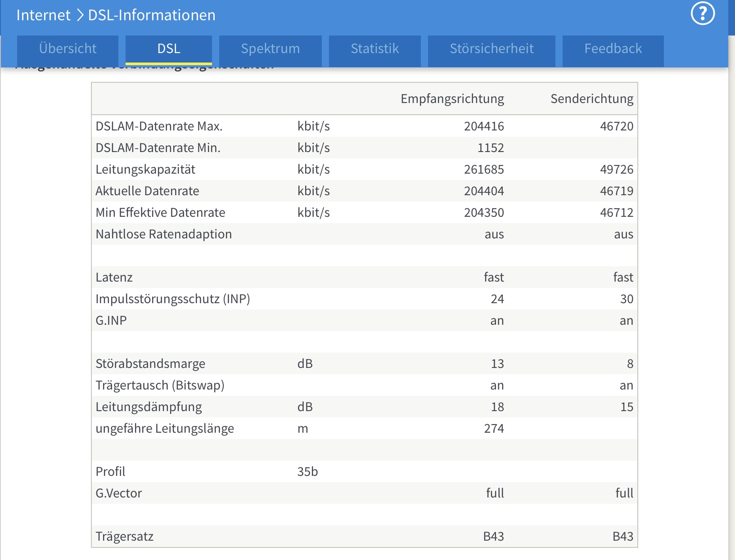Image resolution: width=735 pixels, height=560 pixels.
Task: Select the ungefähre Leitungslänge label
Action: (165, 429)
